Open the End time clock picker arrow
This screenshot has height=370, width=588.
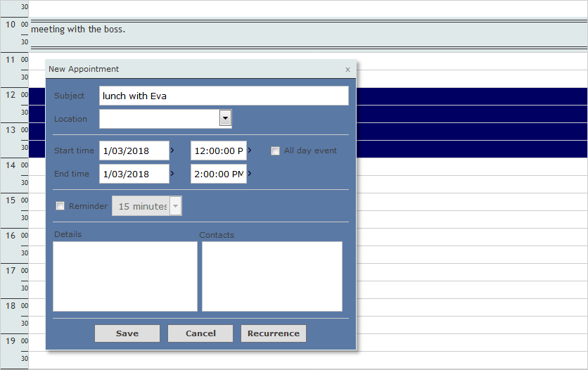(250, 174)
